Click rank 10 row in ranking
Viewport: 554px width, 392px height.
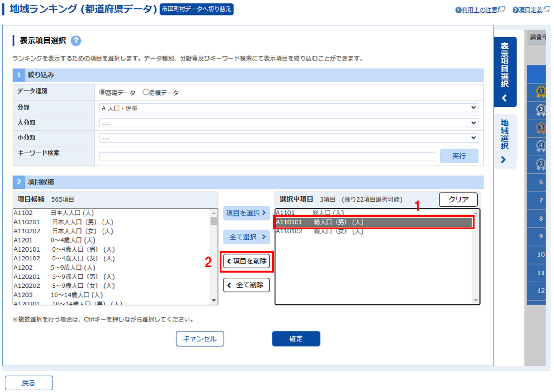[536, 255]
